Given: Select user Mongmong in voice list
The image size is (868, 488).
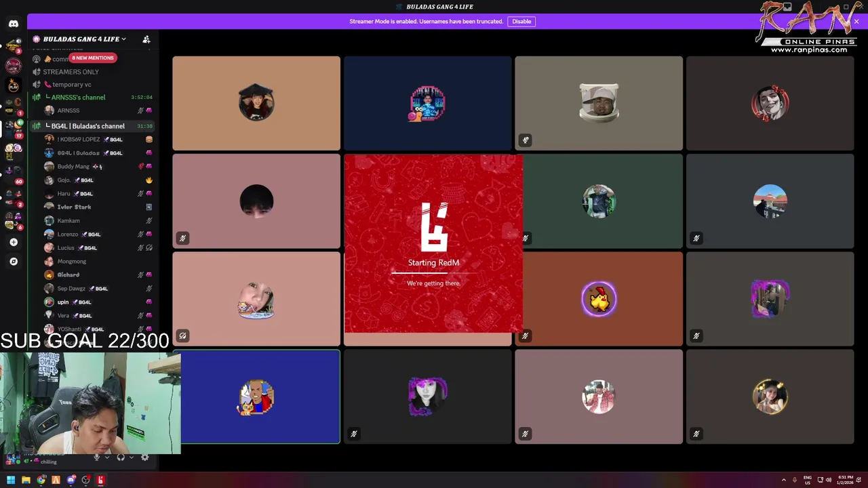Looking at the screenshot, I should click(x=98, y=262).
